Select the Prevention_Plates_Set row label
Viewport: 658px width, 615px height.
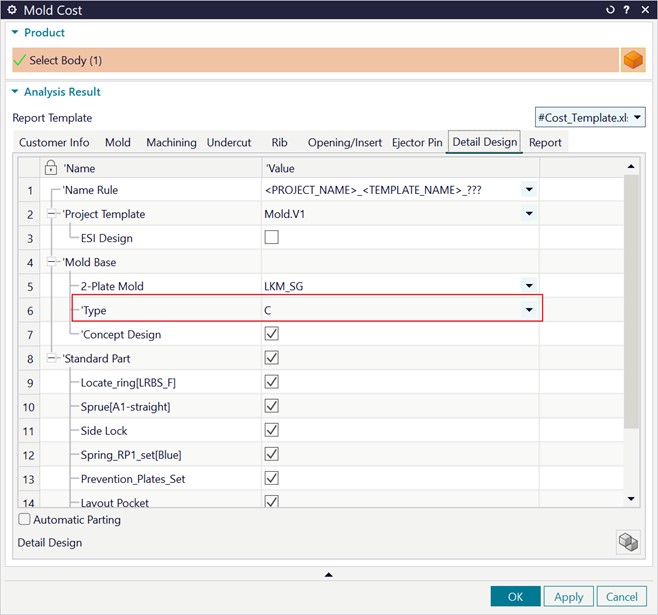[x=133, y=479]
